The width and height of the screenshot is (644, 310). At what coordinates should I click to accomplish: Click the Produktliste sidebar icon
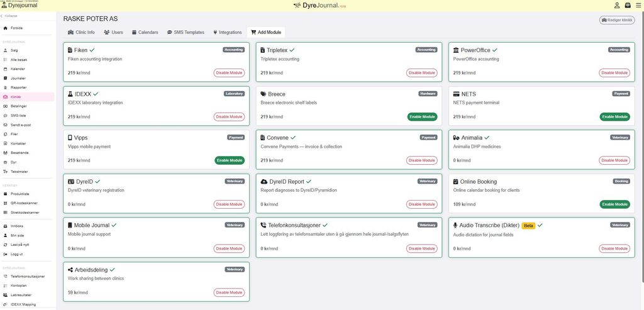pyautogui.click(x=5, y=194)
